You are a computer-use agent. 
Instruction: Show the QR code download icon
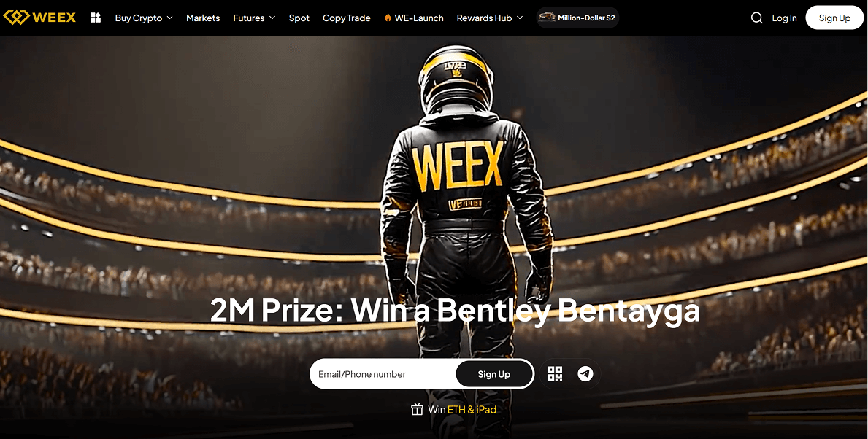tap(555, 374)
